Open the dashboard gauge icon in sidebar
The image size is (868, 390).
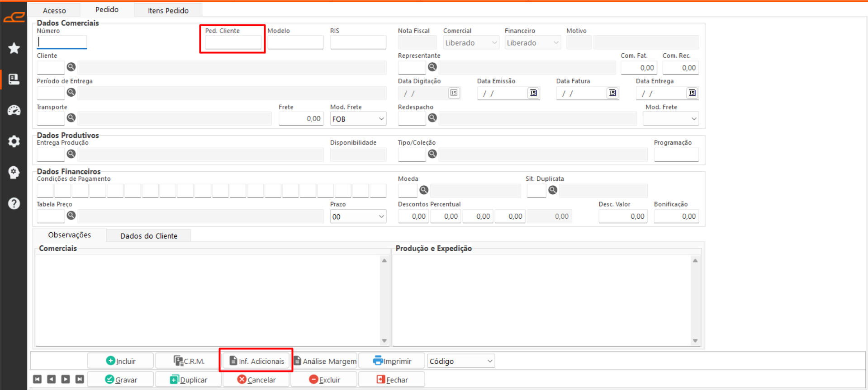tap(14, 110)
